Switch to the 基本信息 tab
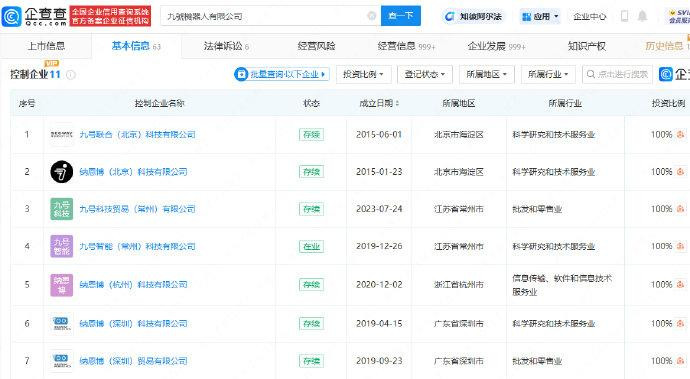The width and height of the screenshot is (690, 379). tap(136, 46)
